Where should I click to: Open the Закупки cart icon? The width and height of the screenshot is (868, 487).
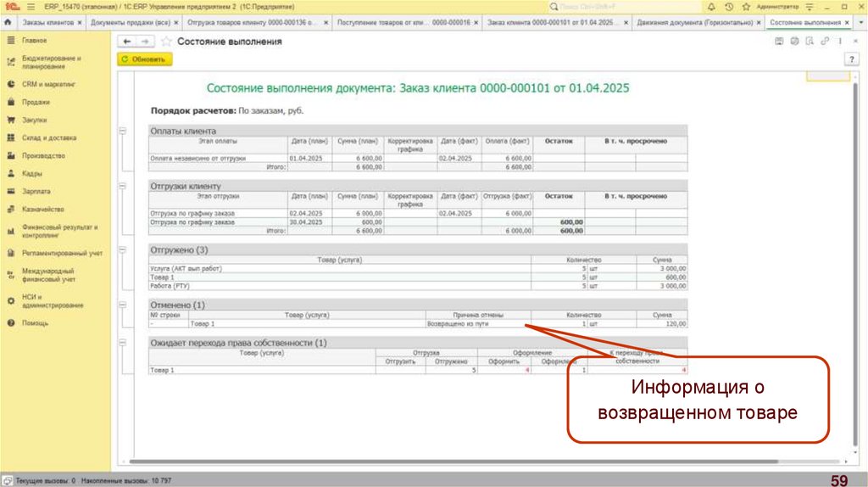click(x=10, y=120)
